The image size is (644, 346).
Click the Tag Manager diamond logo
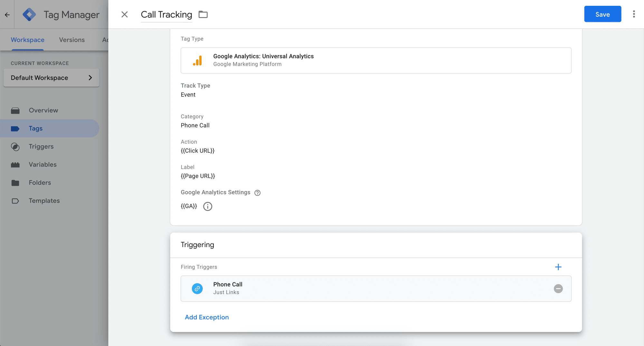pyautogui.click(x=29, y=14)
